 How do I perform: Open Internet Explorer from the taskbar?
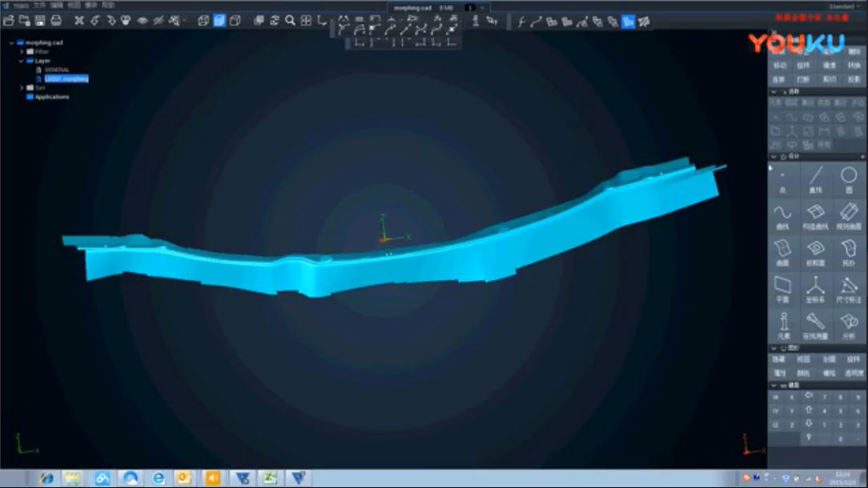pos(159,478)
